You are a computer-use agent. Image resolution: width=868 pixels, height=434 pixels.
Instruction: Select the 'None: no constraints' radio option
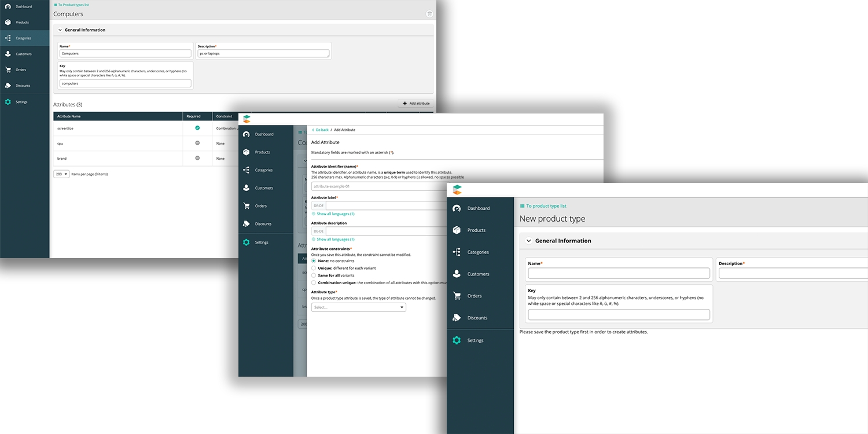pos(314,261)
